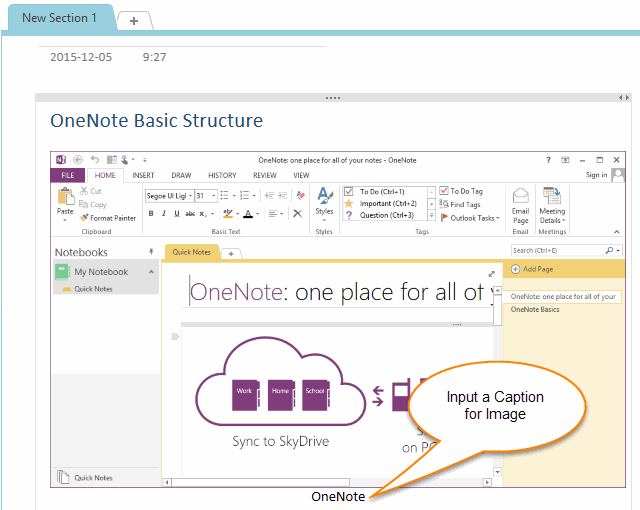Image resolution: width=640 pixels, height=510 pixels.
Task: Open the Quick Access Toolbar customize arrow
Action: (144, 160)
